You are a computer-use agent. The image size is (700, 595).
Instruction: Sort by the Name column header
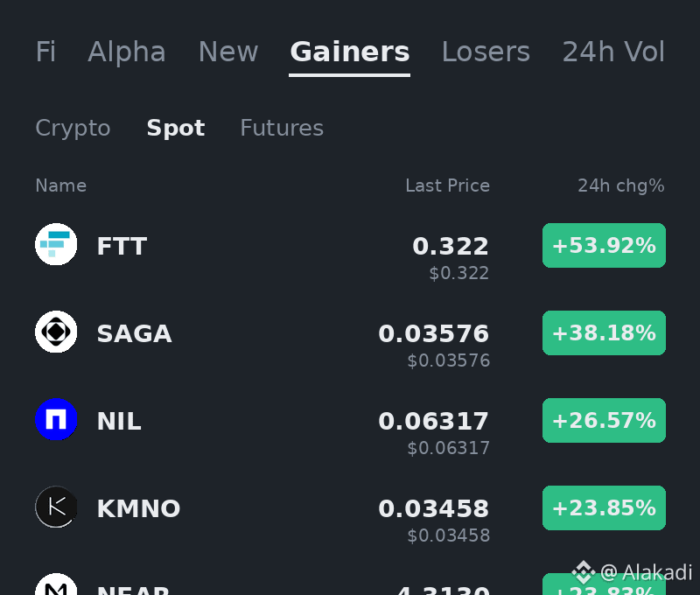pyautogui.click(x=60, y=185)
